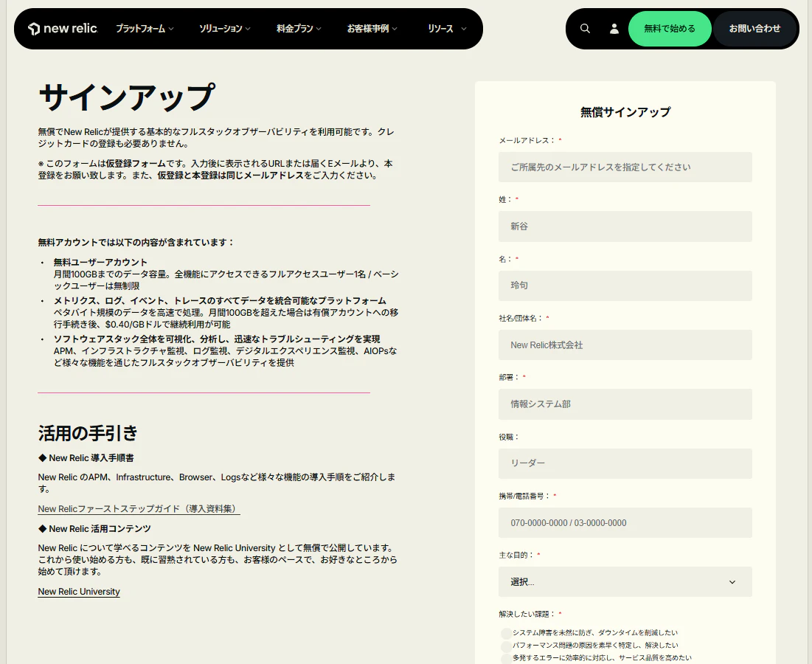Expand the ソリューション menu
The width and height of the screenshot is (812, 664).
pyautogui.click(x=225, y=29)
